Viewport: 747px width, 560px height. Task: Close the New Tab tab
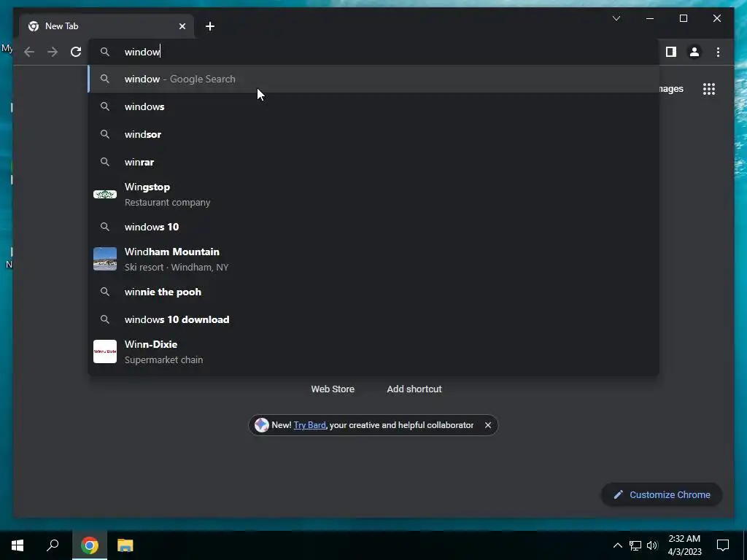point(182,26)
